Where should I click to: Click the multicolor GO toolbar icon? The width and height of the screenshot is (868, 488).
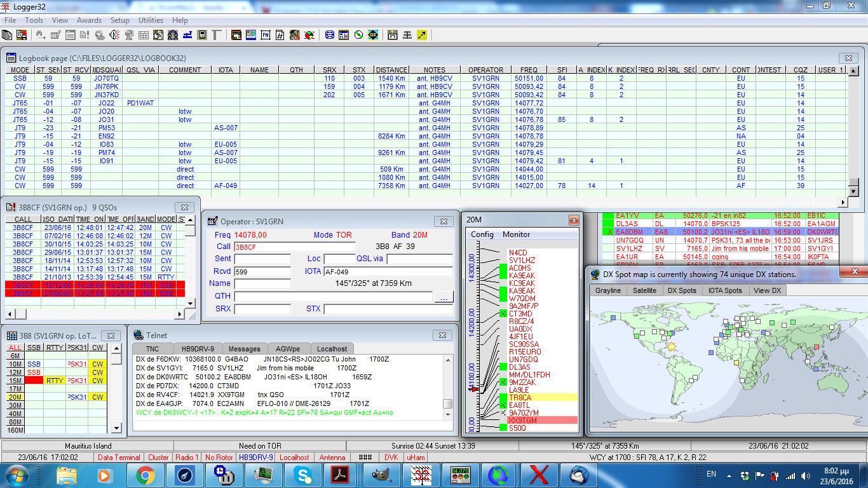tap(372, 35)
